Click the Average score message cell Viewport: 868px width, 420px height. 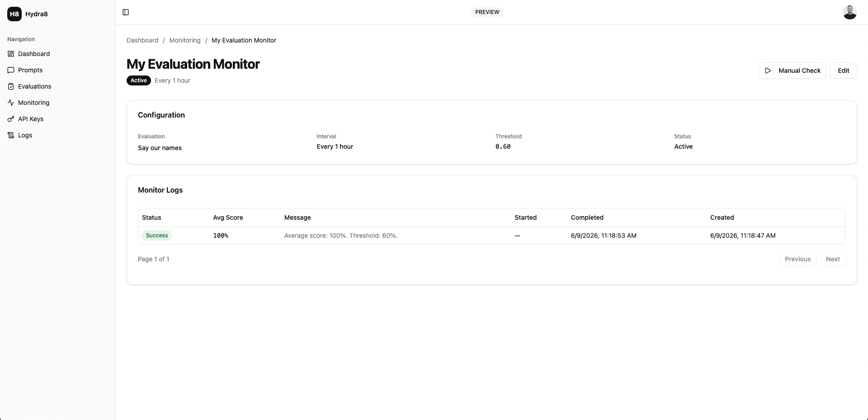point(341,236)
